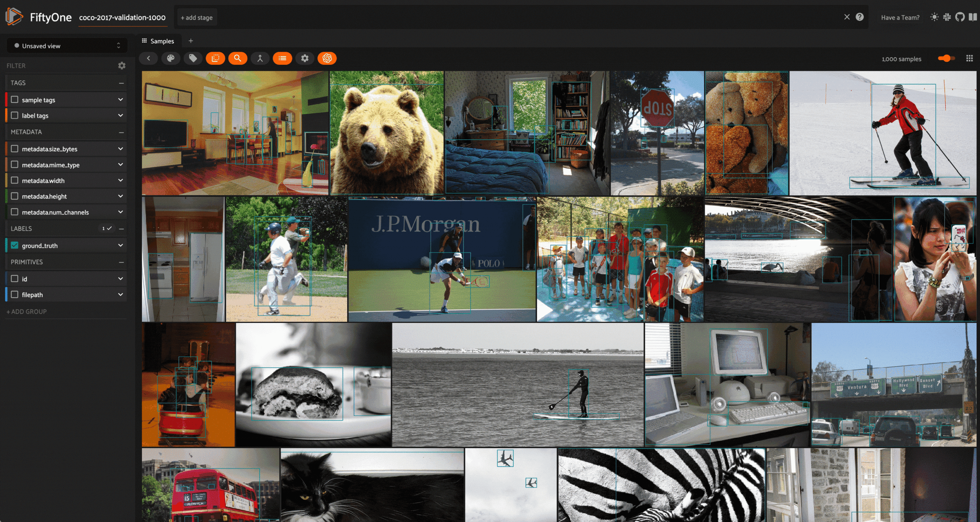The height and width of the screenshot is (522, 980).
Task: Check the label tags checkbox
Action: 15,115
